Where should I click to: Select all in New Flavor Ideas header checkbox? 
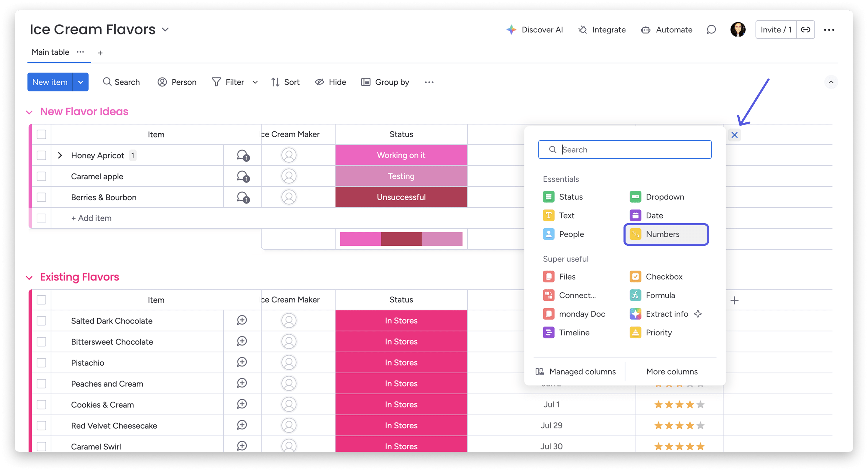coord(42,134)
